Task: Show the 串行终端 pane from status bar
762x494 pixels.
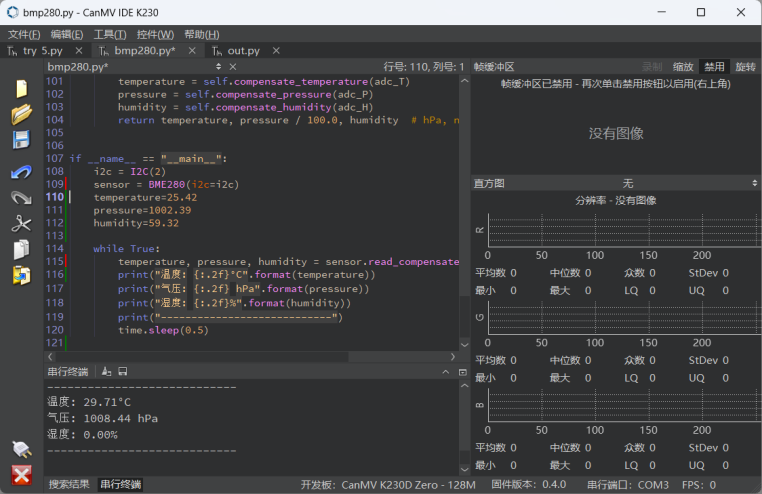Action: 121,484
